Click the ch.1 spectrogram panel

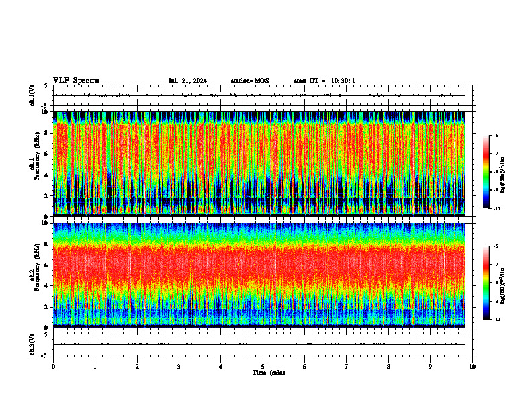coord(259,164)
